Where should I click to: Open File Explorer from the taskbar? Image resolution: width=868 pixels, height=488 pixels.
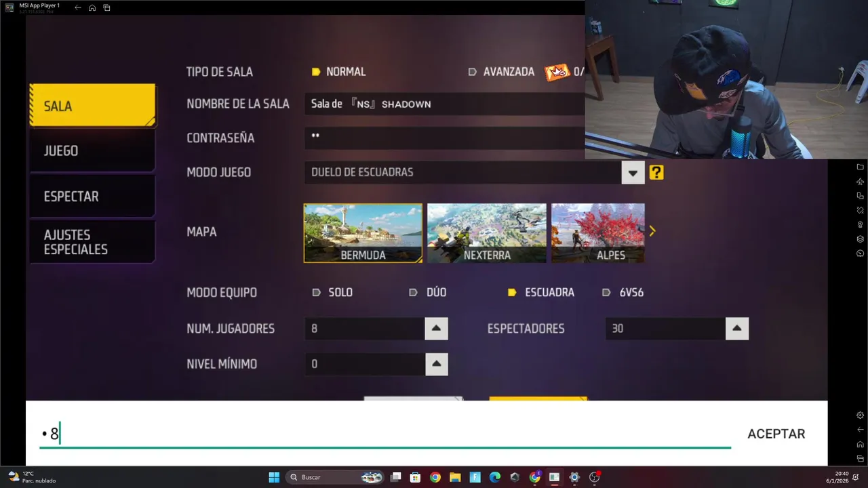[x=455, y=477]
